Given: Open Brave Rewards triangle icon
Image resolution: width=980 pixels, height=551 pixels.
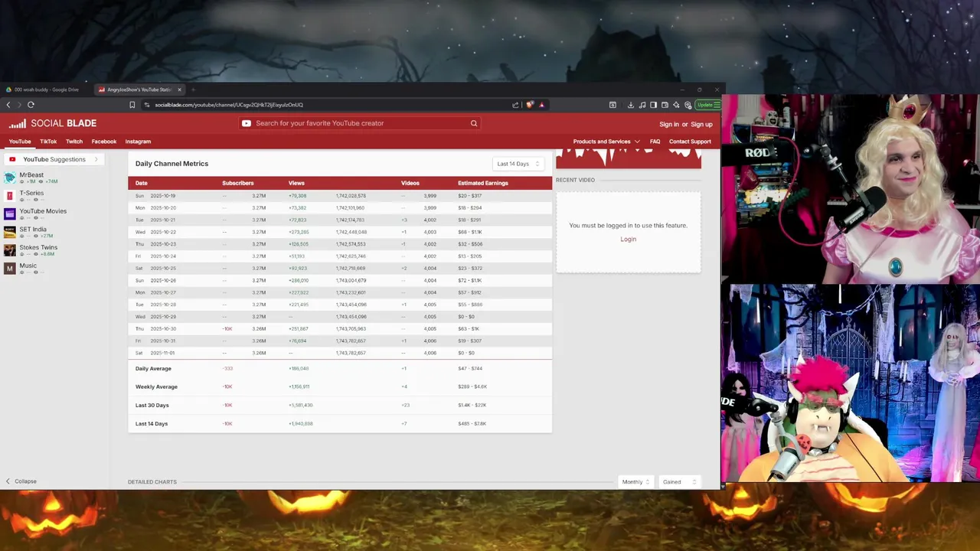Looking at the screenshot, I should (541, 105).
